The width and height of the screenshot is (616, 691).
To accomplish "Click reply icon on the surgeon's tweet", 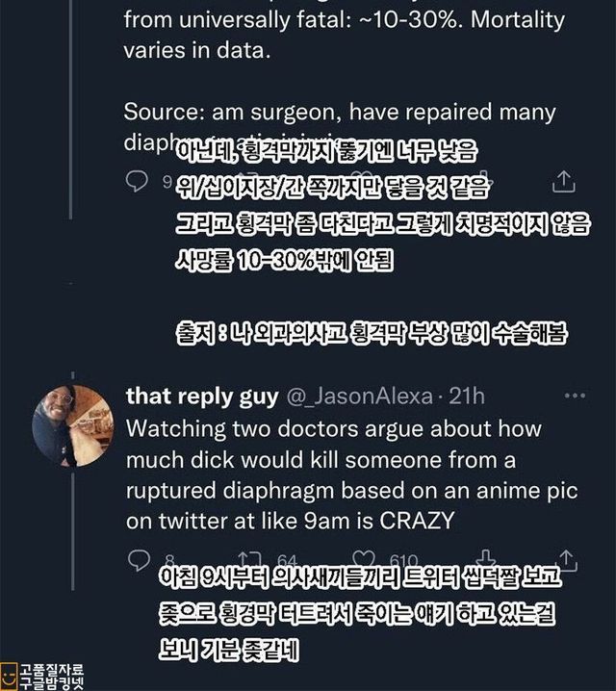I will pos(138,180).
